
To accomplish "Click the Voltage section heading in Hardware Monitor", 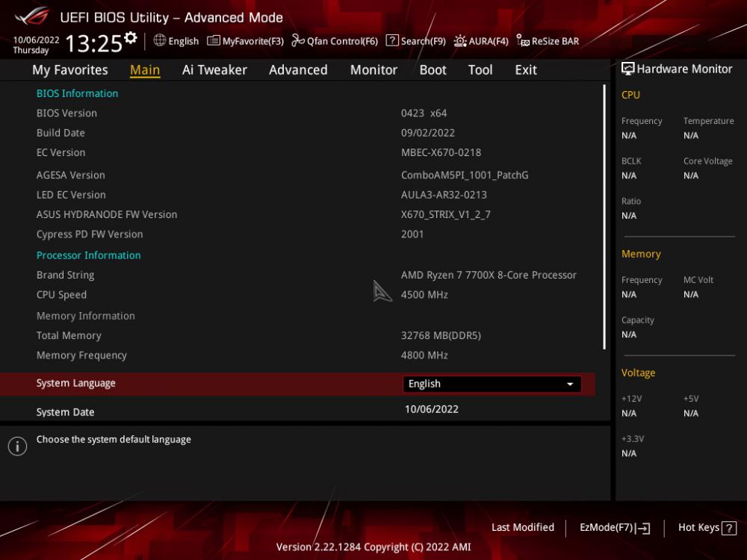I will click(x=638, y=373).
